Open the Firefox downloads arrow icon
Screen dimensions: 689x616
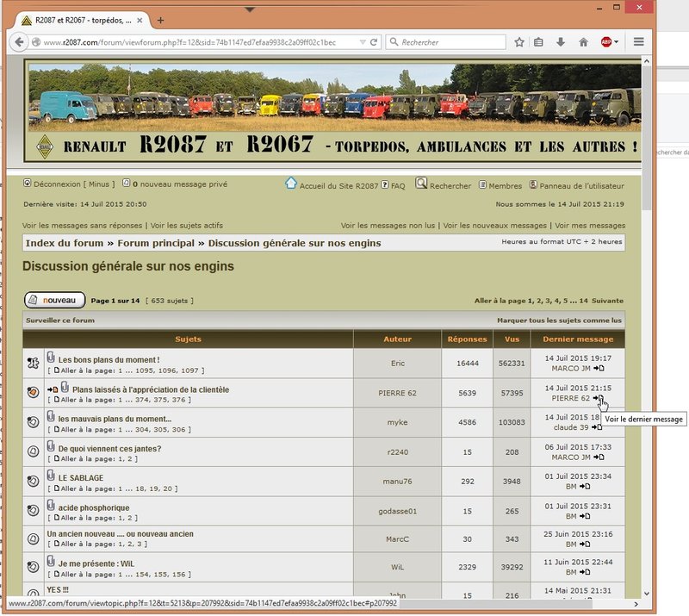coord(561,41)
